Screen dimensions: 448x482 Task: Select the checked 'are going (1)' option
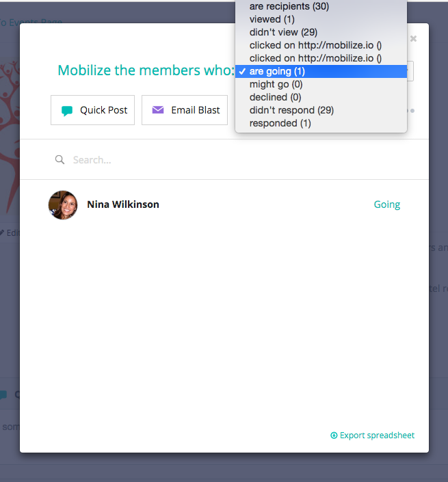click(x=321, y=71)
